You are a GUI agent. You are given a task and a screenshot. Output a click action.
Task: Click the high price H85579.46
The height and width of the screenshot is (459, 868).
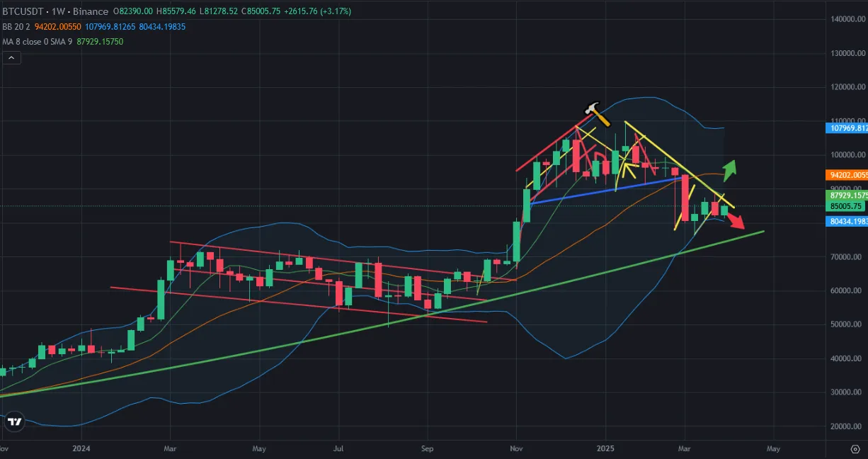[x=177, y=11]
